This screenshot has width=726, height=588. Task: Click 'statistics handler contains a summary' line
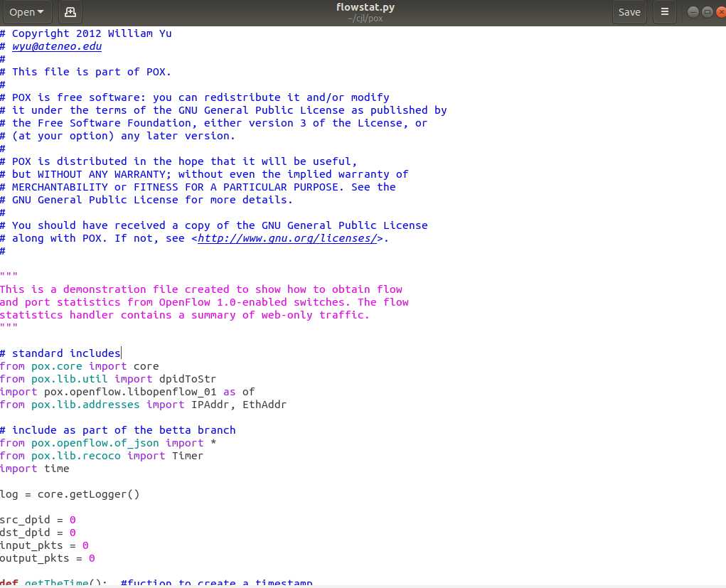pos(185,315)
